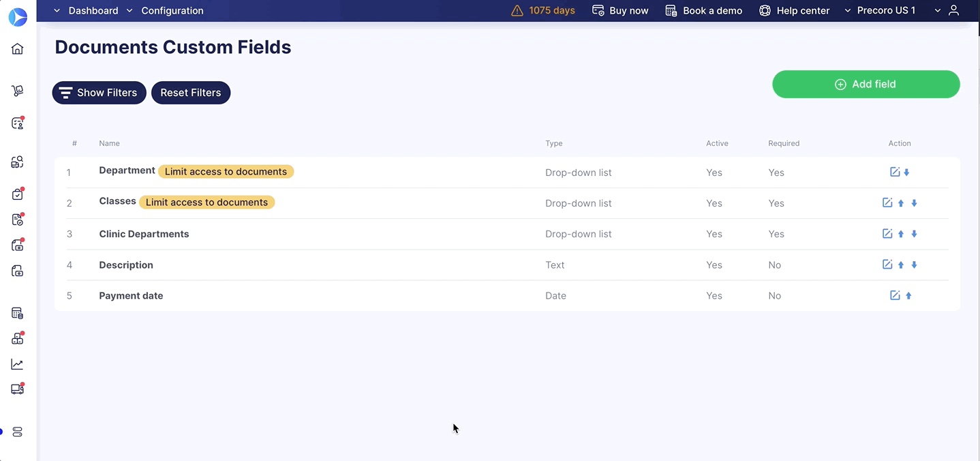The height and width of the screenshot is (461, 980).
Task: Open the shopping cart sidebar icon
Action: (18, 91)
